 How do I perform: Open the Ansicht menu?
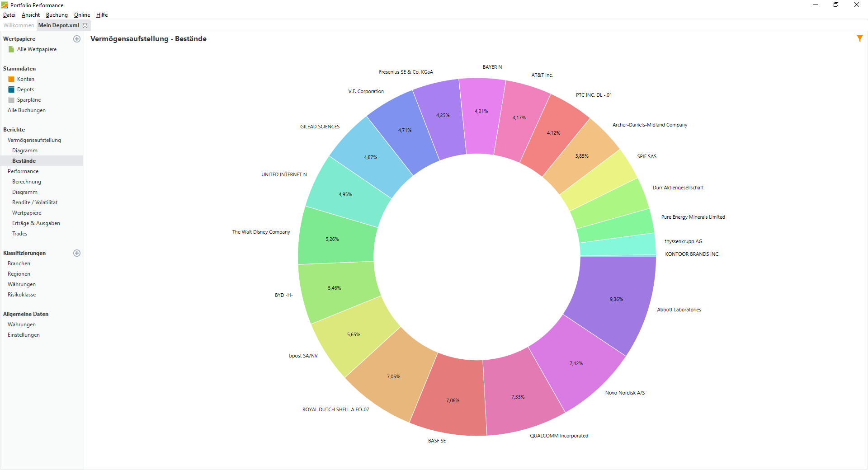pyautogui.click(x=31, y=15)
